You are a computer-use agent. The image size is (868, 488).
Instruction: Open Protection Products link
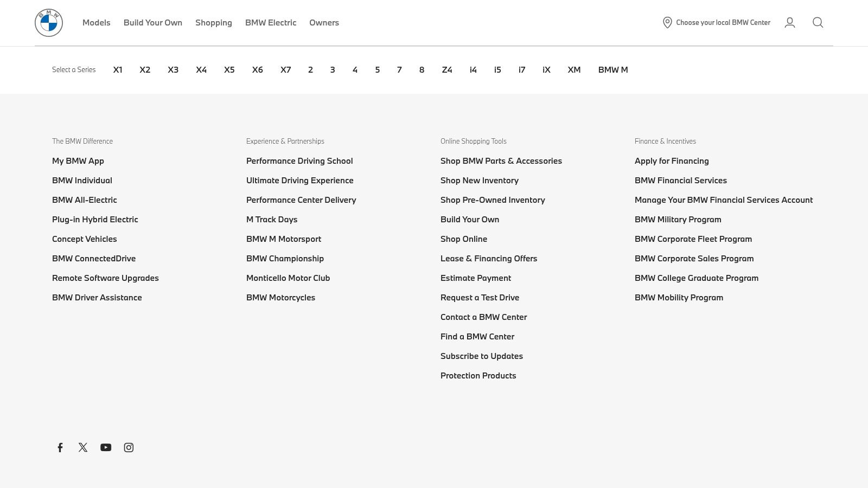(x=478, y=376)
